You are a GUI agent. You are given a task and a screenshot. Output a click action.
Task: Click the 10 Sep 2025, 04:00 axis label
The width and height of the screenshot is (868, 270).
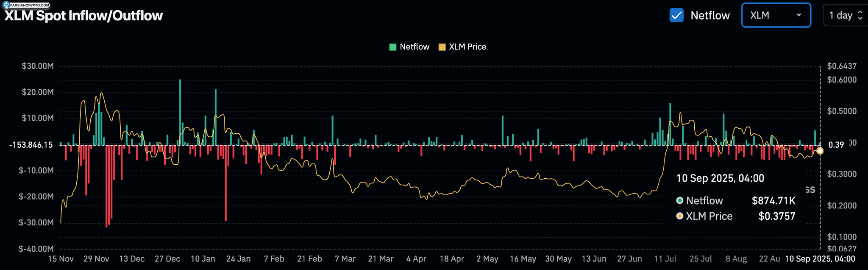[820, 259]
